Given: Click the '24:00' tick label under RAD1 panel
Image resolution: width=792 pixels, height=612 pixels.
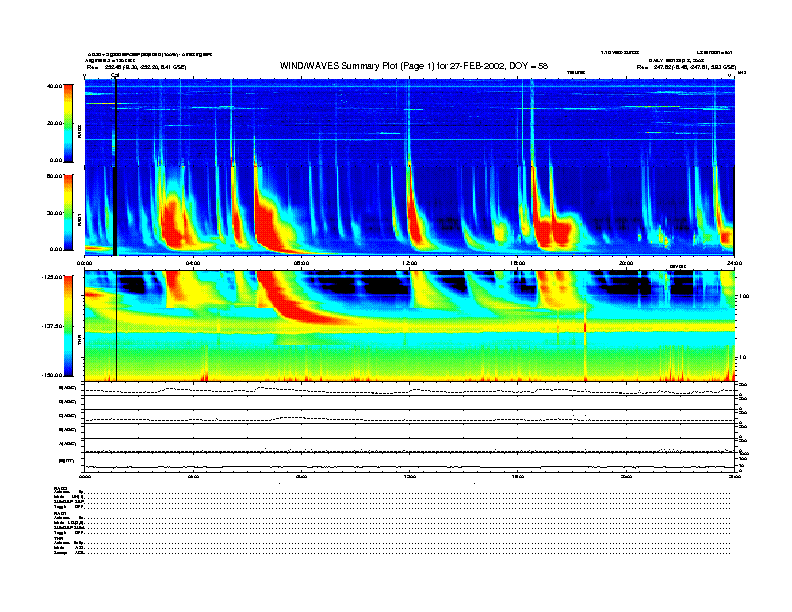Looking at the screenshot, I should click(734, 263).
